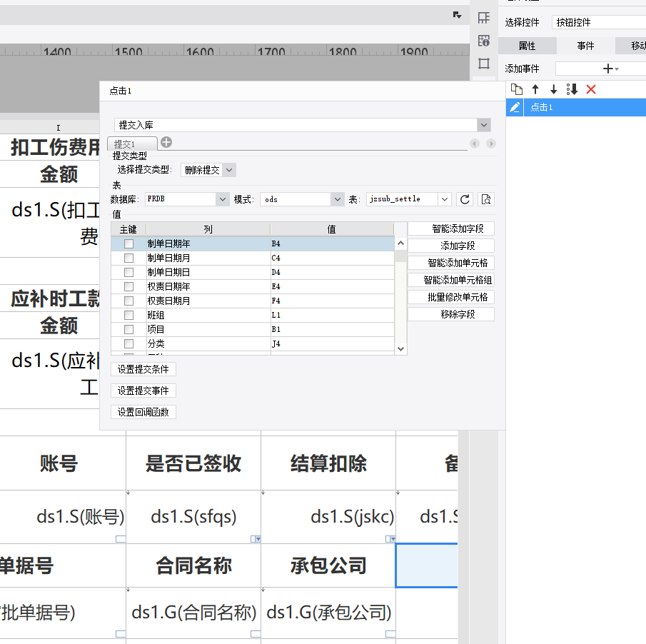Click the 智能添加字段 button
646x644 pixels.
point(450,228)
